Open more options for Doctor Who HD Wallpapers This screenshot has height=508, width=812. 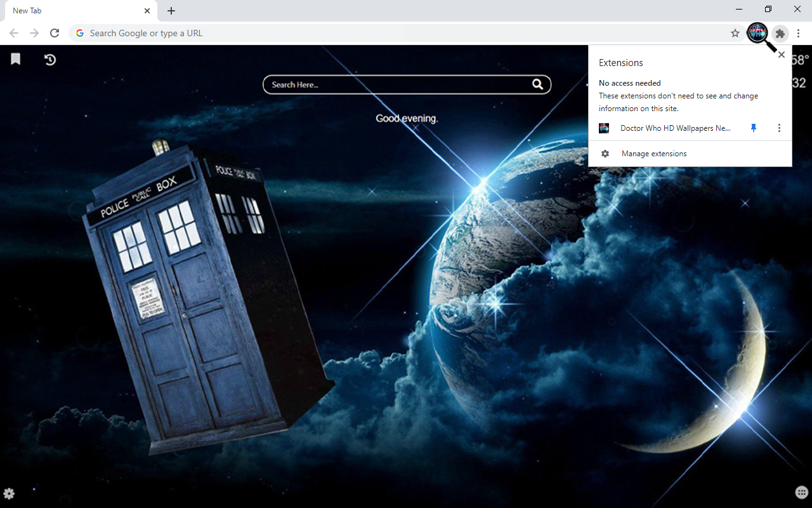tap(779, 128)
